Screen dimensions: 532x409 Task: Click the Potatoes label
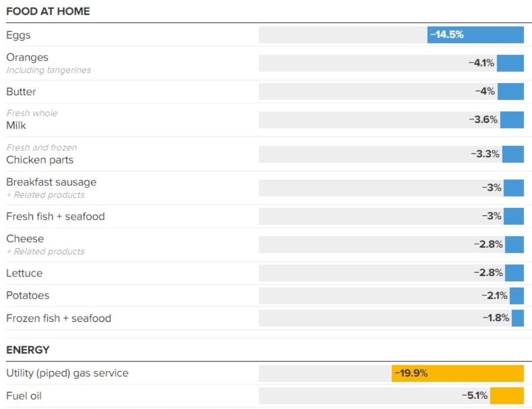(28, 296)
